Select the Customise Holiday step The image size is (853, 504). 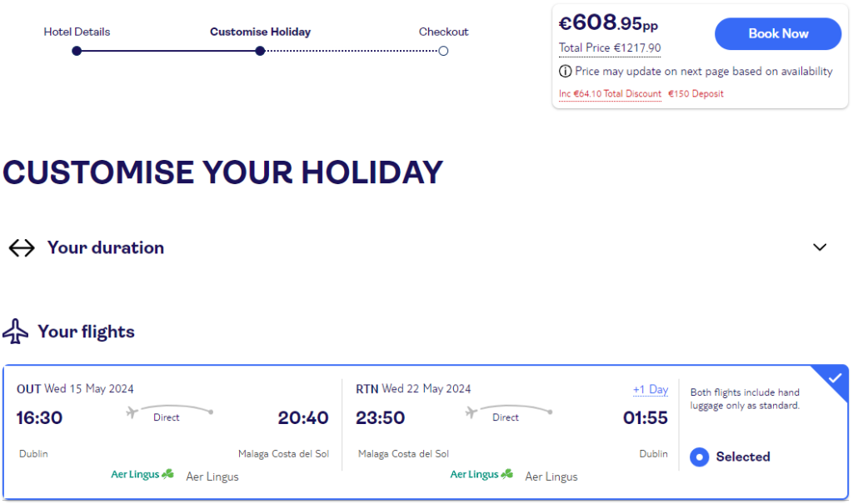[260, 32]
